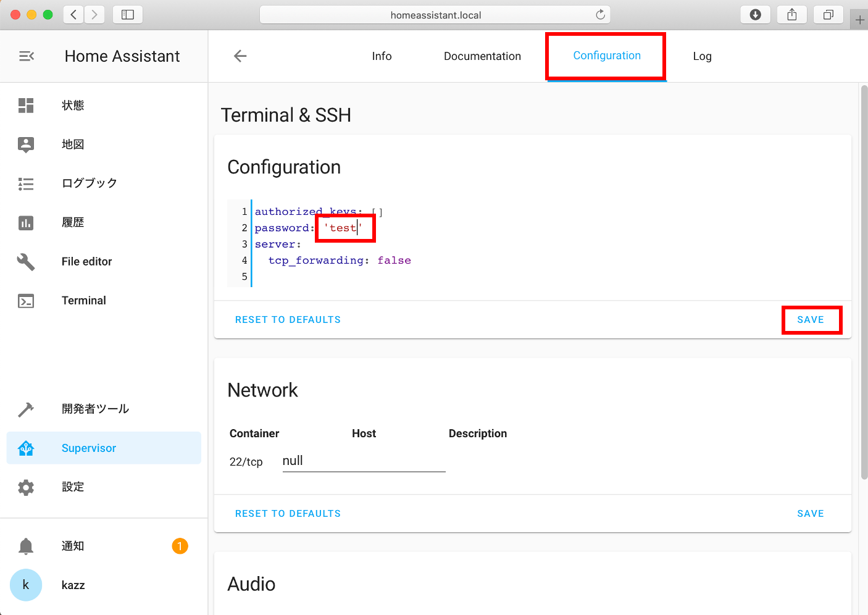Click the 通知 notification count badge
The image size is (868, 615).
coord(180,546)
